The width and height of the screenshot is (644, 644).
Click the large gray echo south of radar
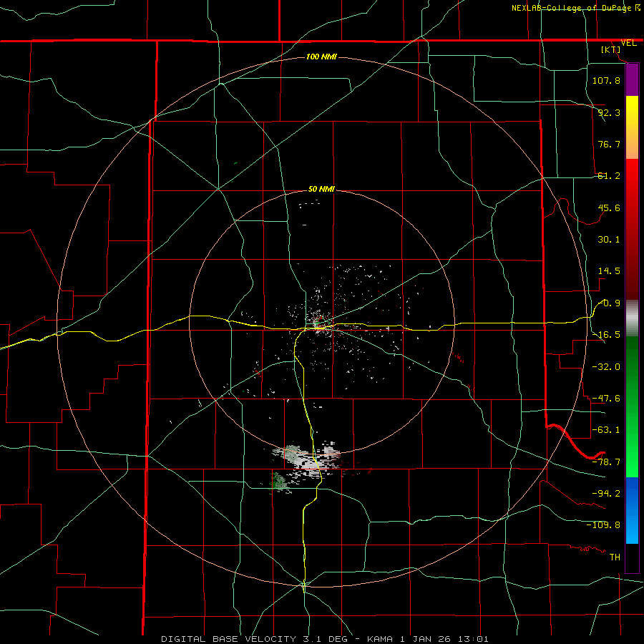[x=307, y=458]
